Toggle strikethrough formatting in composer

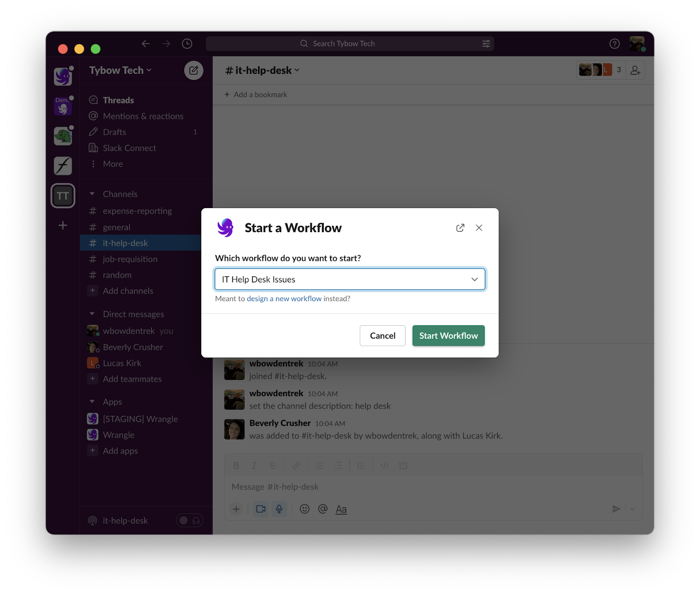tap(273, 466)
